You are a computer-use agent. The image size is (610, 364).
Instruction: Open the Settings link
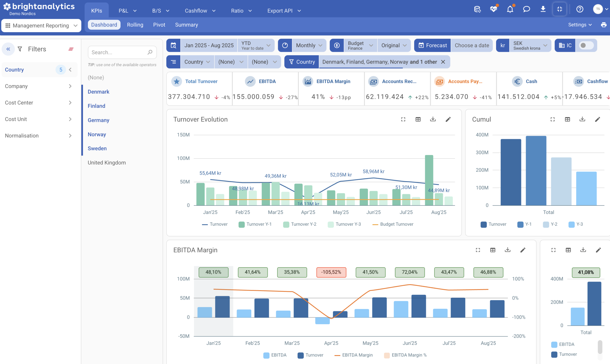click(x=580, y=25)
